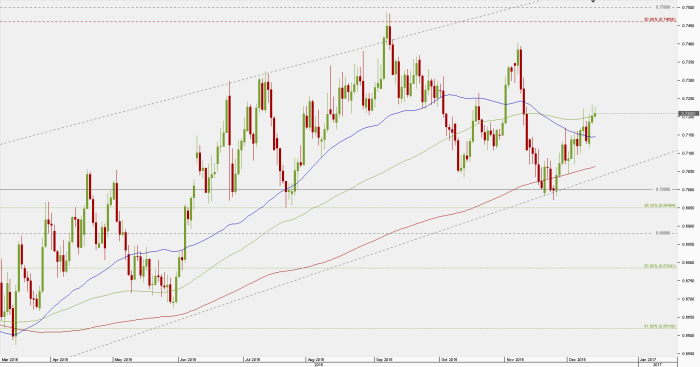Click the blue moving average line at its right end
This screenshot has width=700, height=367.
593,137
